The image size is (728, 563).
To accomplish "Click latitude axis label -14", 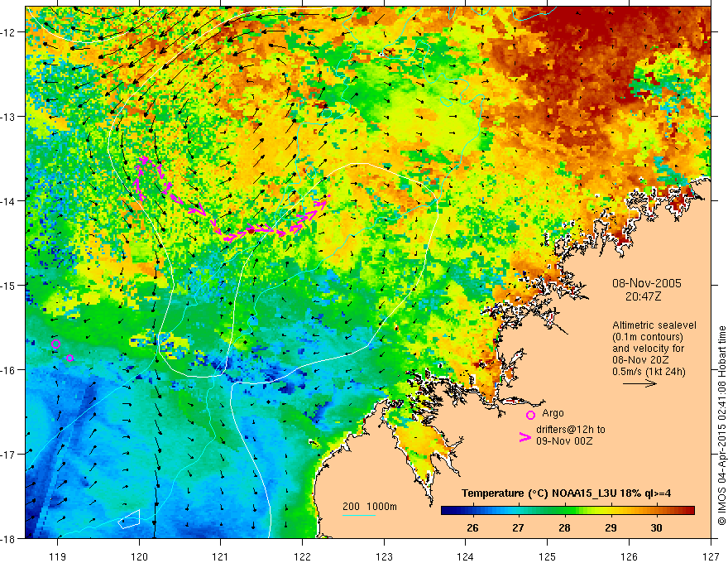I will 8,201.
